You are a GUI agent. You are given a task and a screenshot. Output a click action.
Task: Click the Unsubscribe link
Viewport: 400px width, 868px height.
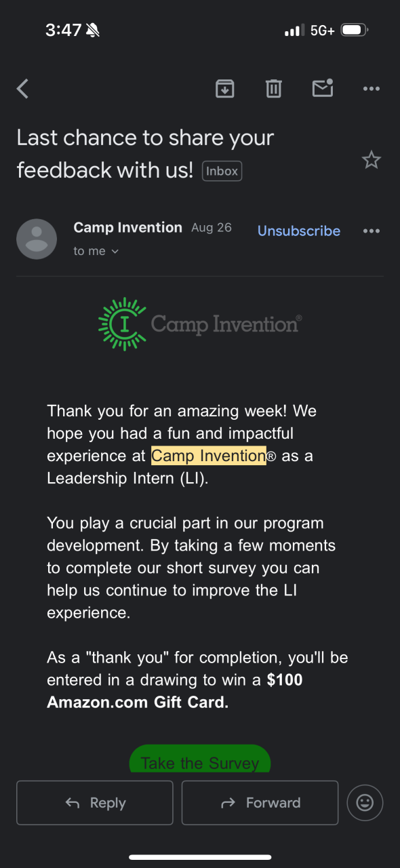point(299,231)
